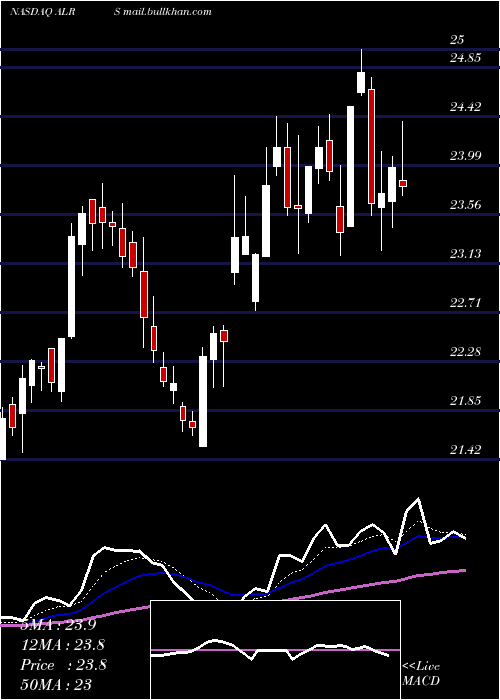Click the 22.28 price axis label
Image resolution: width=500 pixels, height=700 pixels.
click(x=466, y=352)
